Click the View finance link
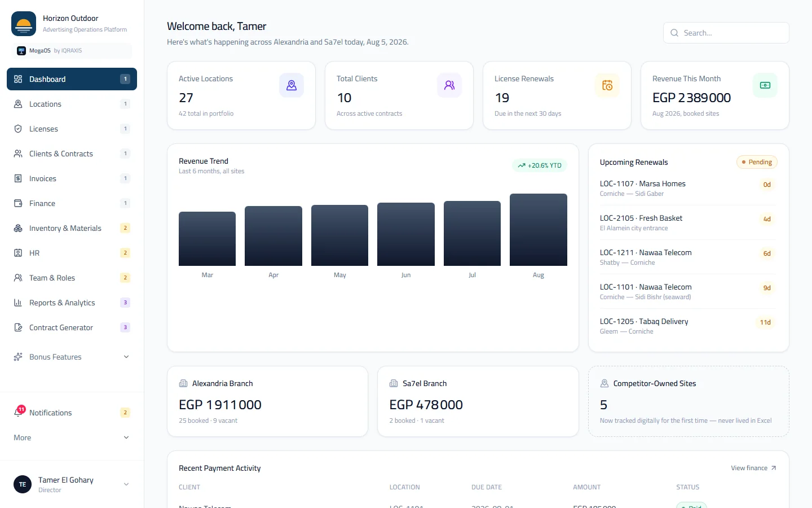812x508 pixels. (x=754, y=468)
